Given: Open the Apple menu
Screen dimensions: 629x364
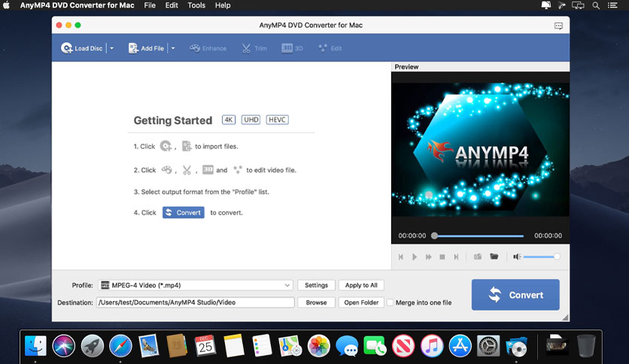Looking at the screenshot, I should [x=7, y=5].
